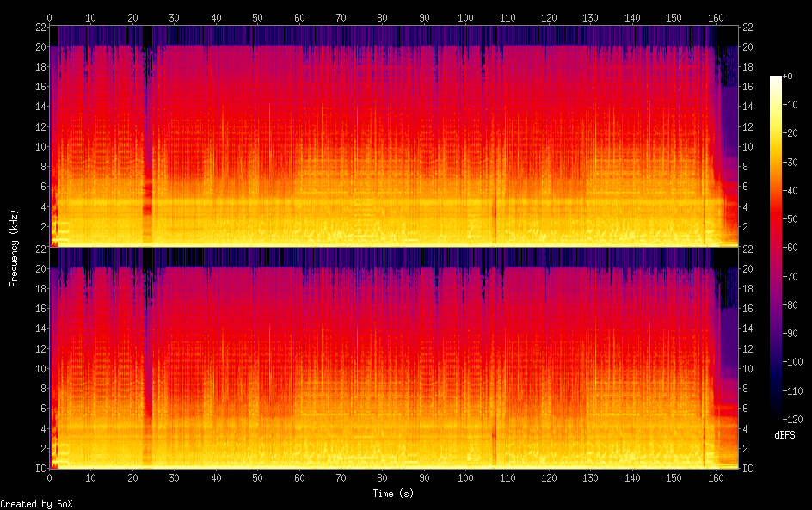Click the 40 second tick on the bottom time axis

pyautogui.click(x=216, y=477)
